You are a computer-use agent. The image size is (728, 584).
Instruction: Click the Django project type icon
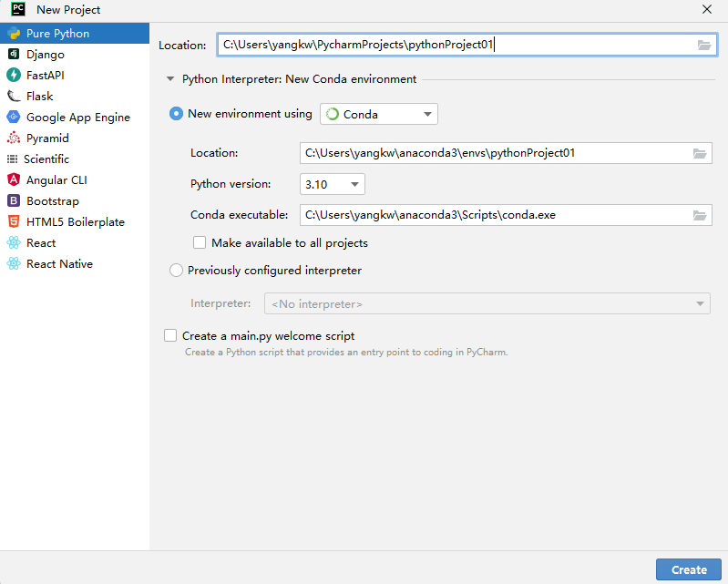tap(14, 54)
